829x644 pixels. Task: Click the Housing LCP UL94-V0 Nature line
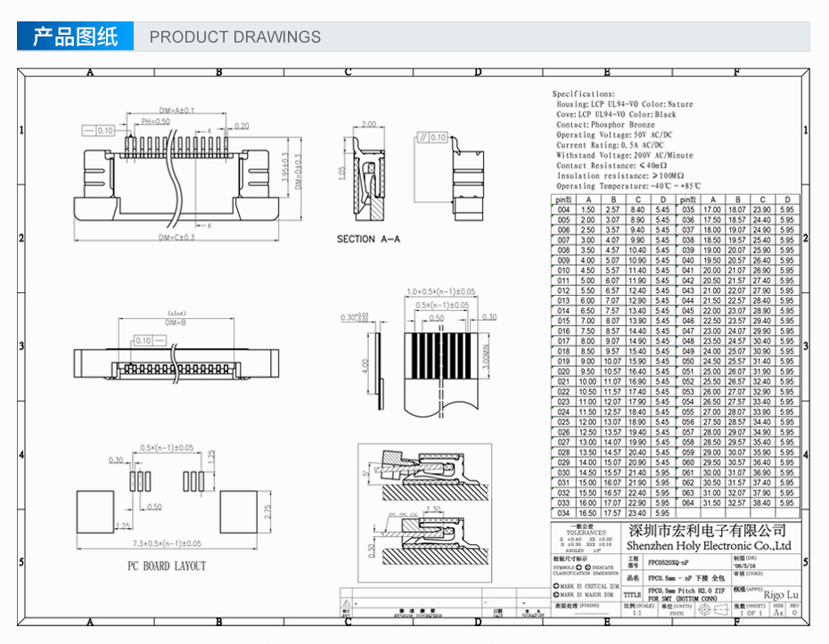tap(624, 104)
